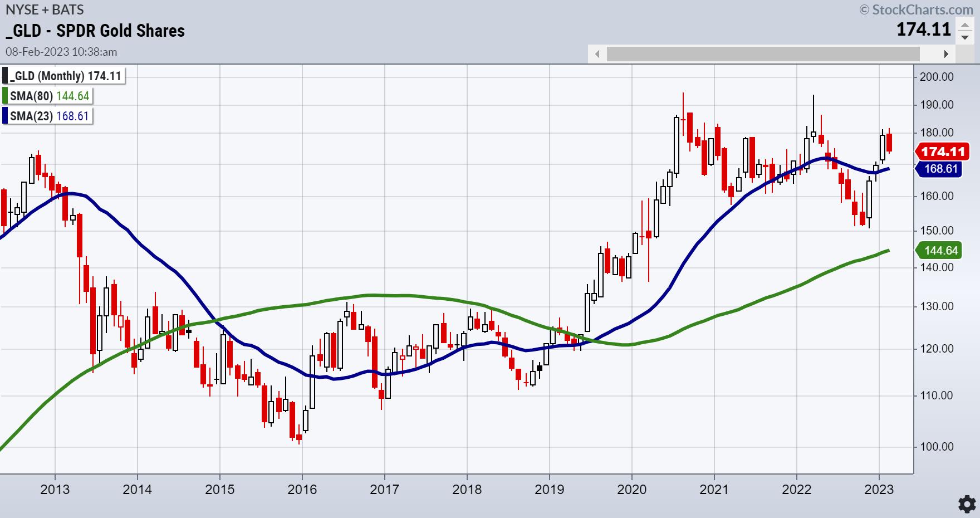Click the 2020 label on the time axis
This screenshot has width=980, height=518.
click(632, 490)
